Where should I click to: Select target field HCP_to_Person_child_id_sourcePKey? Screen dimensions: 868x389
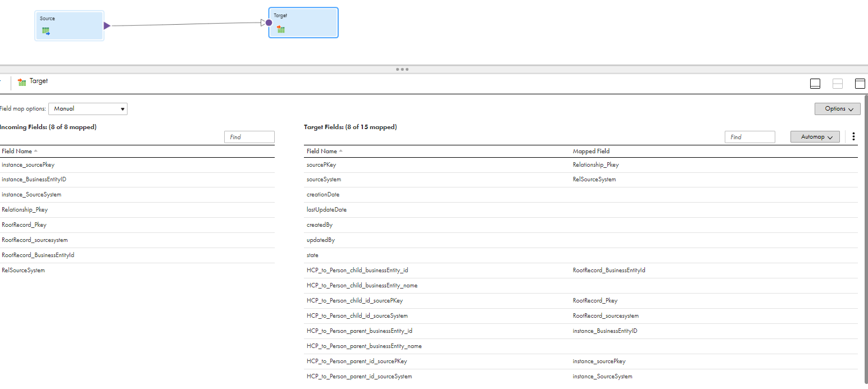tap(355, 301)
